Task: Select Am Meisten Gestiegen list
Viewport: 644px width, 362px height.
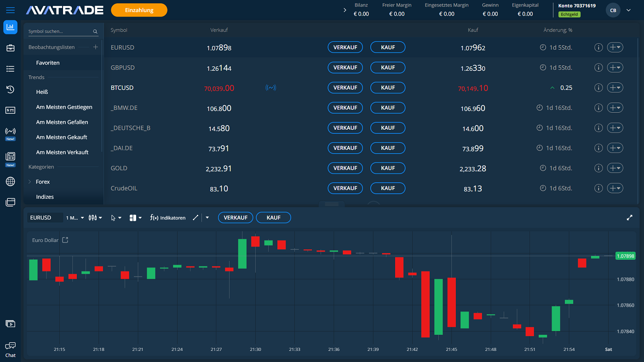Action: point(64,107)
